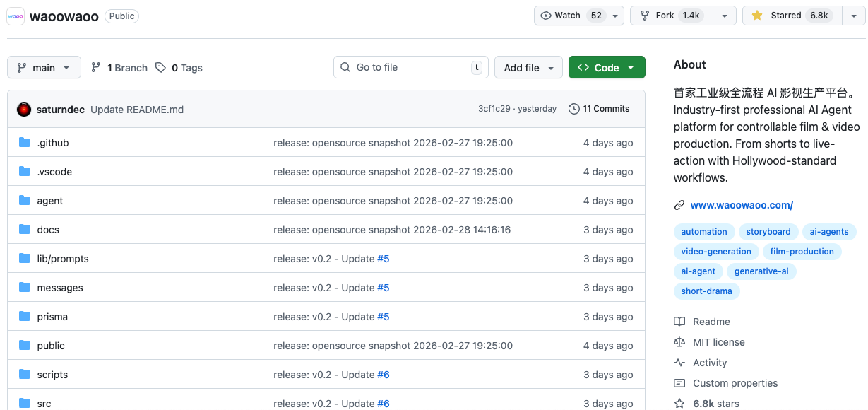The height and width of the screenshot is (410, 868).
Task: Click the tag icon next to Tags
Action: point(161,68)
